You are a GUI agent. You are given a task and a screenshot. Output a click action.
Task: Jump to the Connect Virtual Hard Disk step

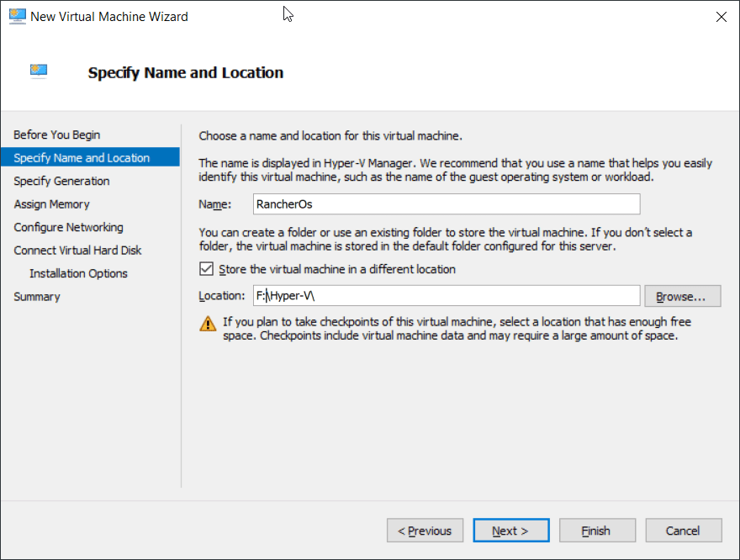coord(77,251)
